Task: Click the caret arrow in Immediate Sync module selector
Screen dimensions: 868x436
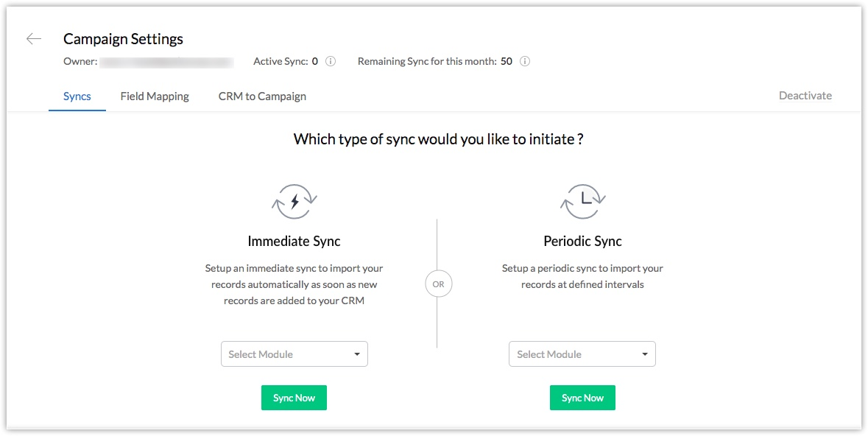Action: coord(357,354)
